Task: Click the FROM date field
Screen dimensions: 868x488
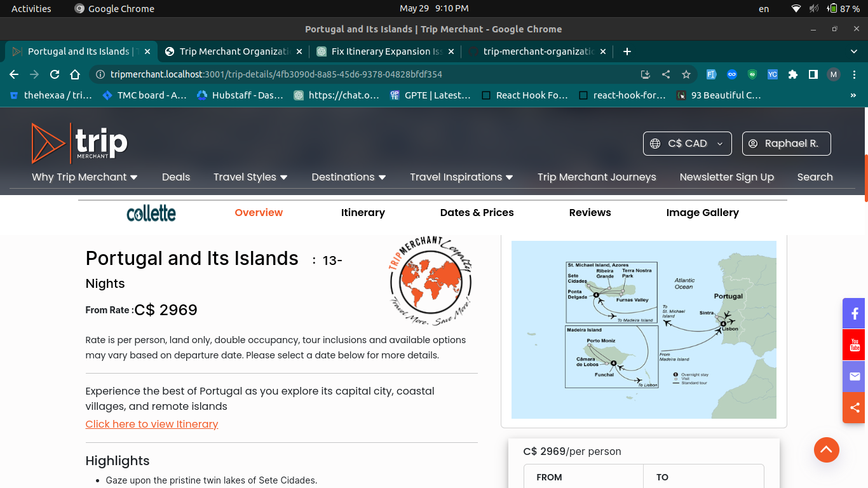Action: tap(583, 477)
